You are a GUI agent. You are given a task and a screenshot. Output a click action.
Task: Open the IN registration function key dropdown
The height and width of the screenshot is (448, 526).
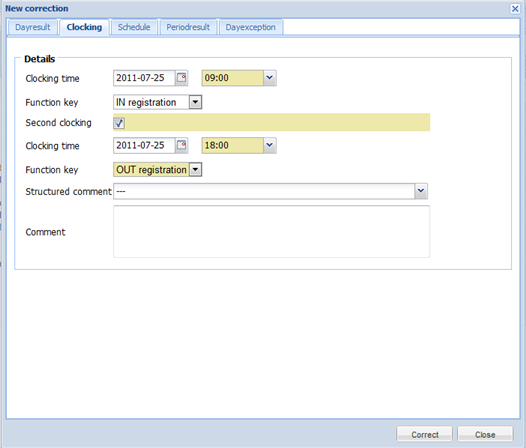(195, 102)
